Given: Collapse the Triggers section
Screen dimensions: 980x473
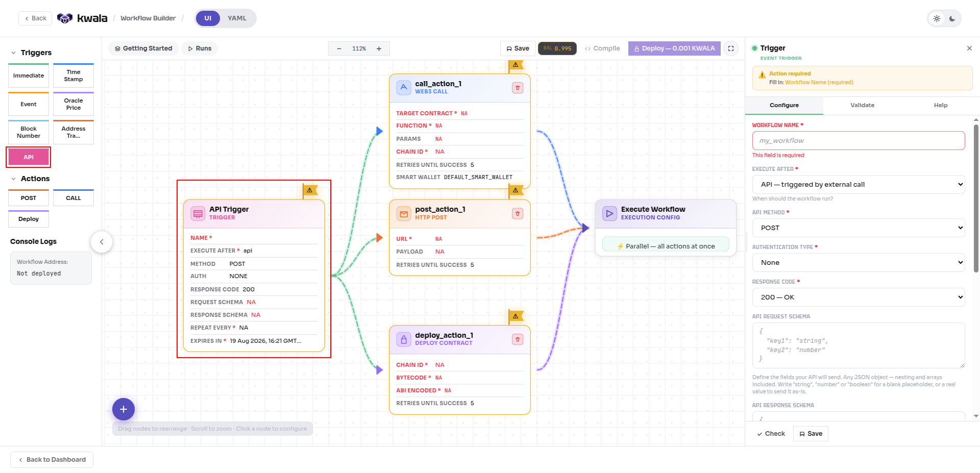Looking at the screenshot, I should [x=14, y=53].
